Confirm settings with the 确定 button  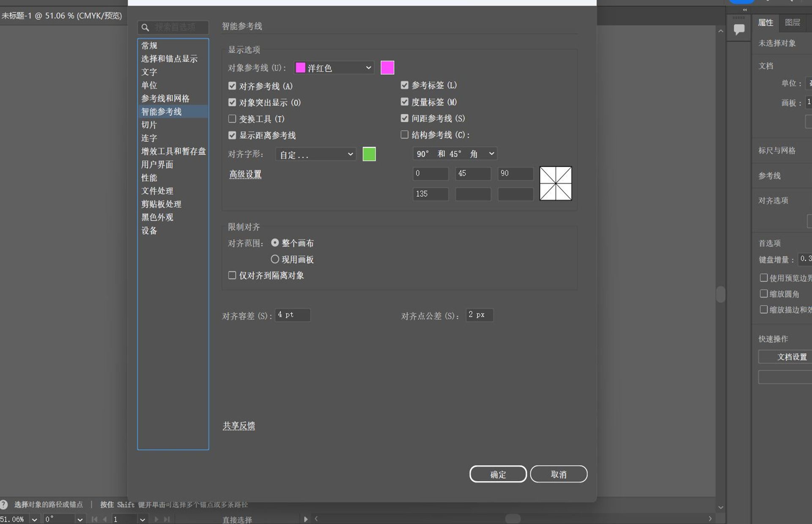[498, 474]
